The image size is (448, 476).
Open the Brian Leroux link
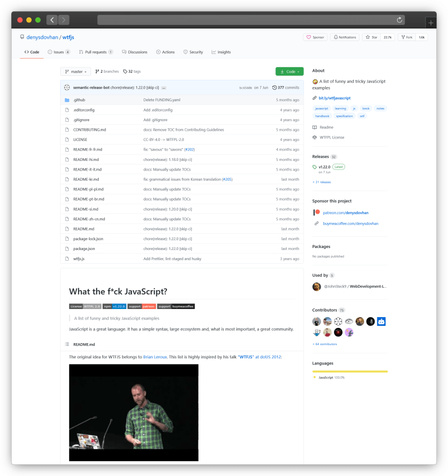tap(155, 357)
